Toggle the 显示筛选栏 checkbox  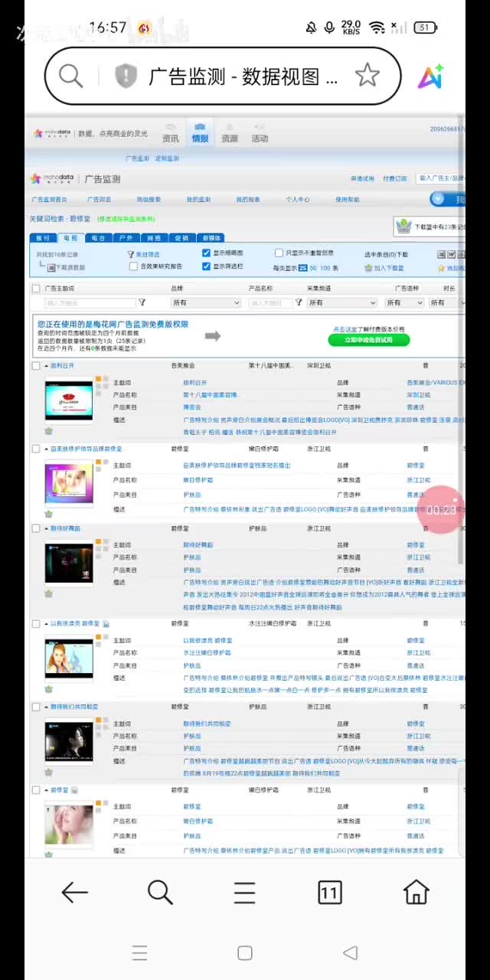(x=206, y=266)
